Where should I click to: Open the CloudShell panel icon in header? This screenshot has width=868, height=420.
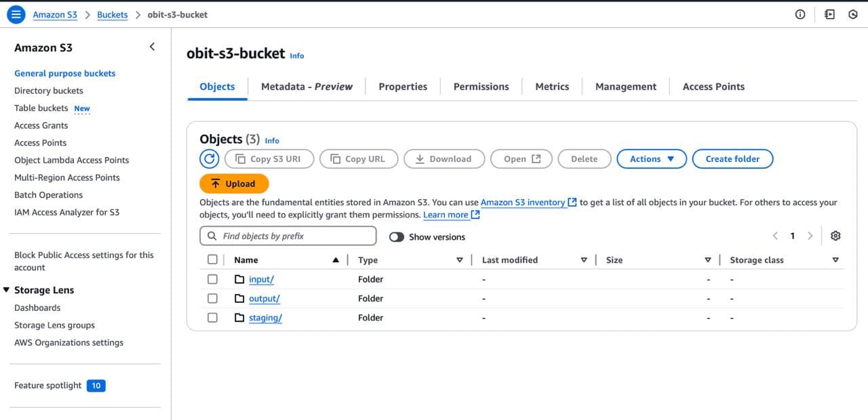829,14
